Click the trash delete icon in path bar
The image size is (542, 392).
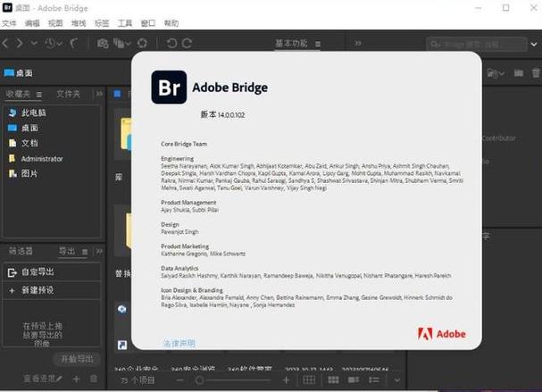[536, 73]
